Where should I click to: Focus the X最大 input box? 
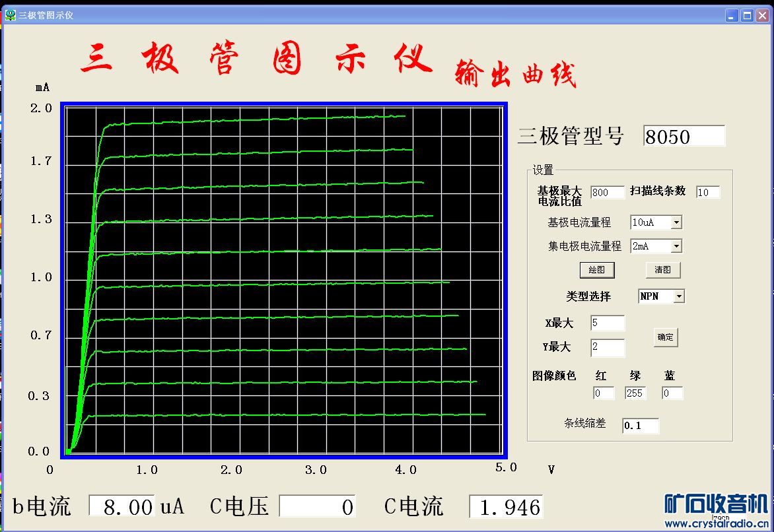[x=607, y=323]
